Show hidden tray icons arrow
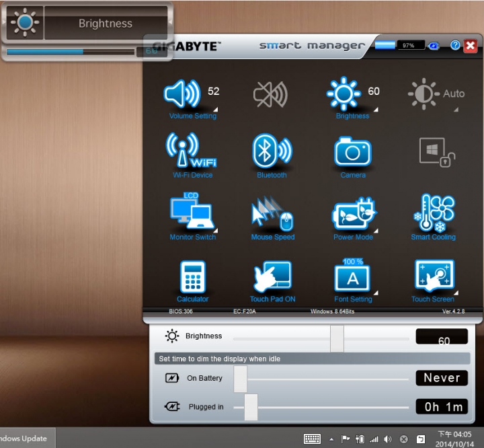This screenshot has width=484, height=448. point(331,439)
